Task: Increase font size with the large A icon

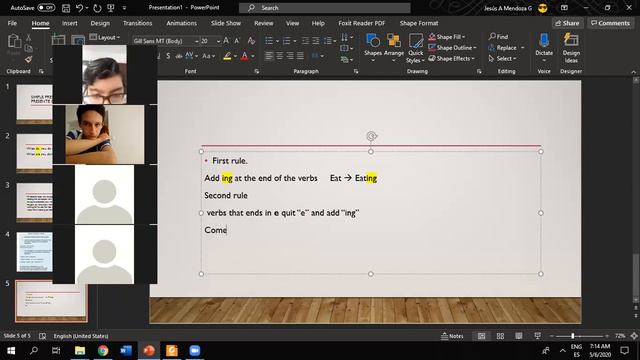Action: (226, 41)
